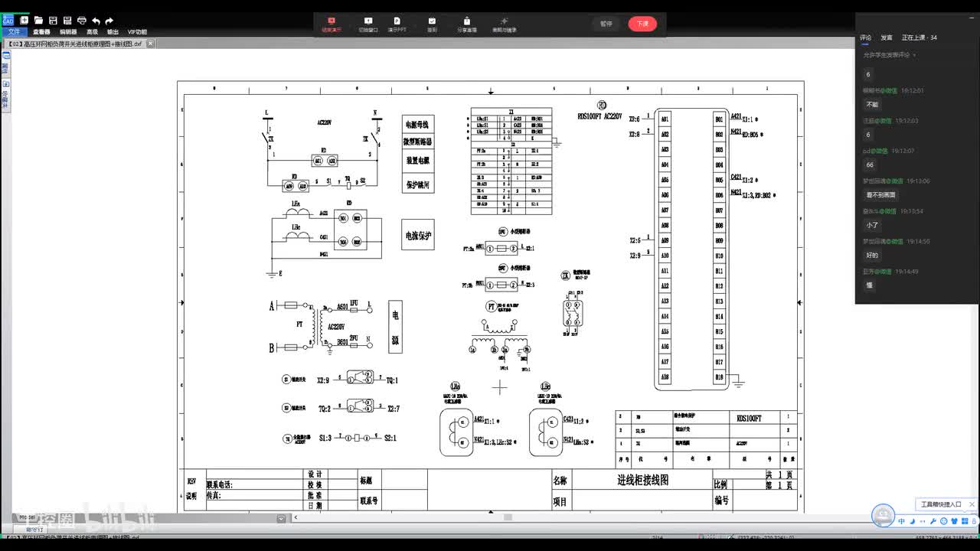The width and height of the screenshot is (980, 551).
Task: Click the comment bubble reading 看不到画面
Action: click(x=880, y=195)
